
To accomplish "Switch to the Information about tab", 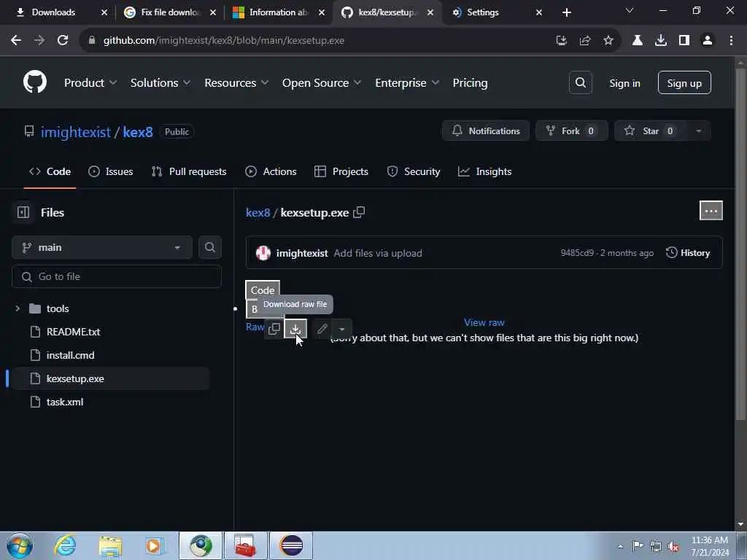I will (278, 12).
